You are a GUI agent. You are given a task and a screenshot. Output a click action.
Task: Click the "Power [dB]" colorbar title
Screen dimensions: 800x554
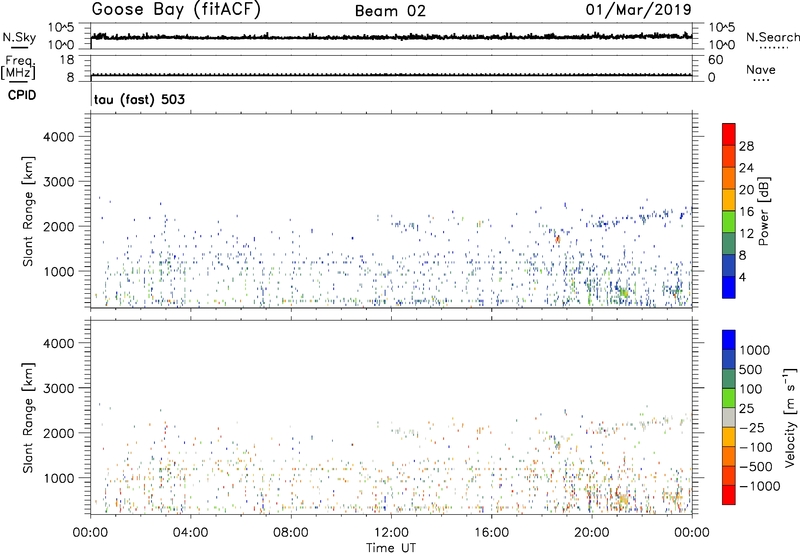[x=763, y=211]
